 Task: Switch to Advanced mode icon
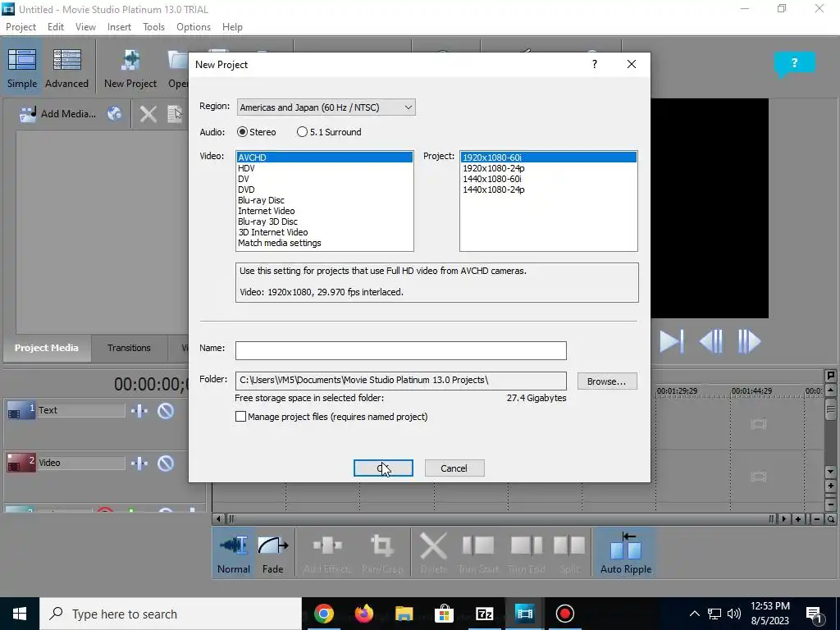coord(66,67)
